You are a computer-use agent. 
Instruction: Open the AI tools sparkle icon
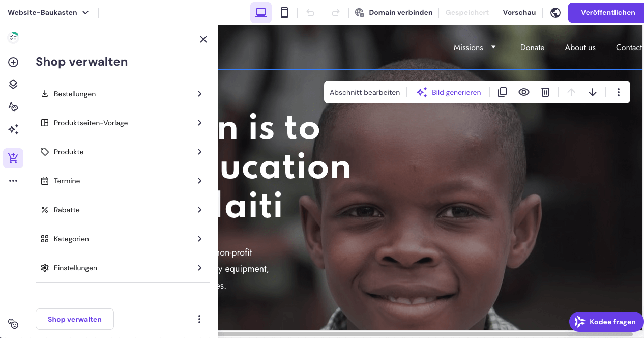(13, 129)
